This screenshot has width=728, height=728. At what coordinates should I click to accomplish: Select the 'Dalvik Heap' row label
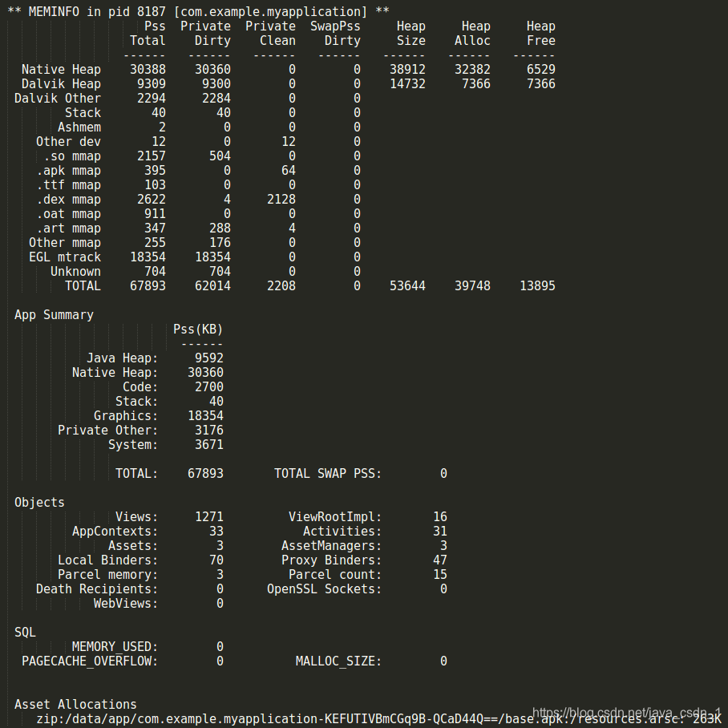(61, 84)
